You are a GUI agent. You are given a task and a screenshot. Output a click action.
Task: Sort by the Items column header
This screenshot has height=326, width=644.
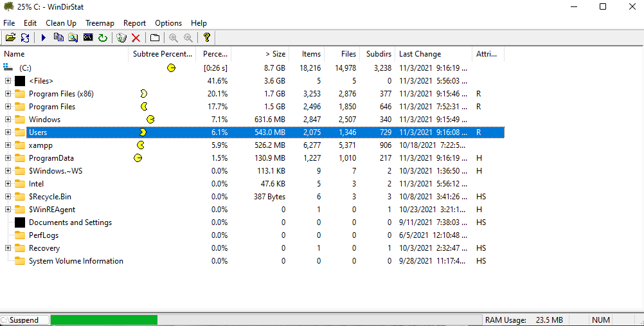point(307,54)
